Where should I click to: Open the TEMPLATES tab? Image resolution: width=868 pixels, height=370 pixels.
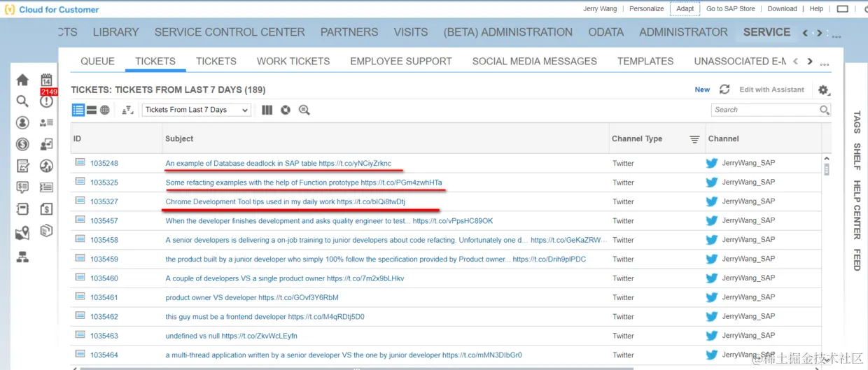[645, 62]
